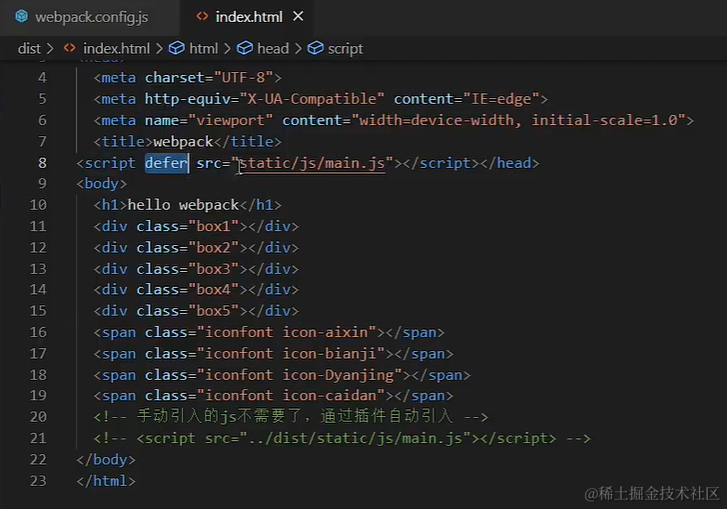Click line number 4 in gutter
Image resolution: width=727 pixels, height=509 pixels.
coord(42,77)
